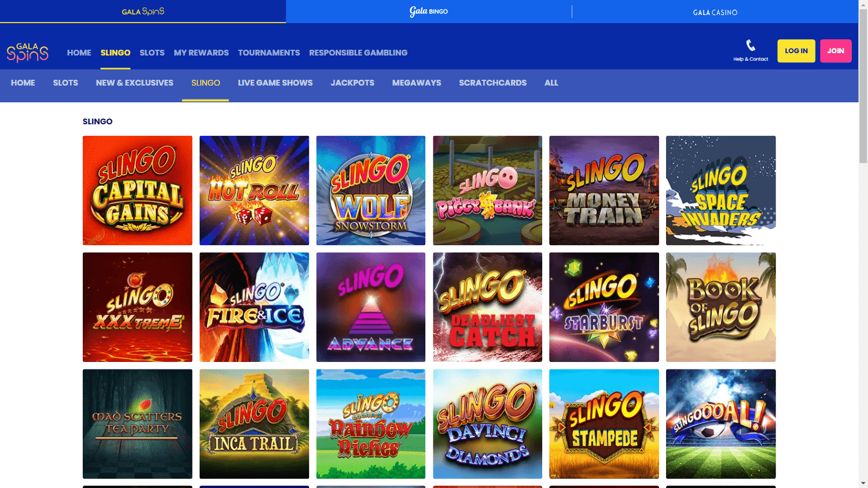The width and height of the screenshot is (868, 488).
Task: Open the Live Game Shows category
Action: point(275,83)
